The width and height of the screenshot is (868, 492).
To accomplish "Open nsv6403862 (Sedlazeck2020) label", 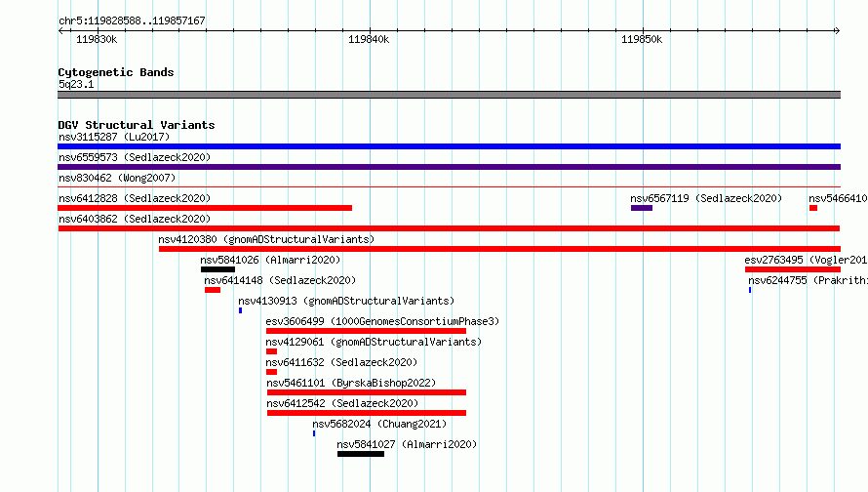I will point(135,219).
